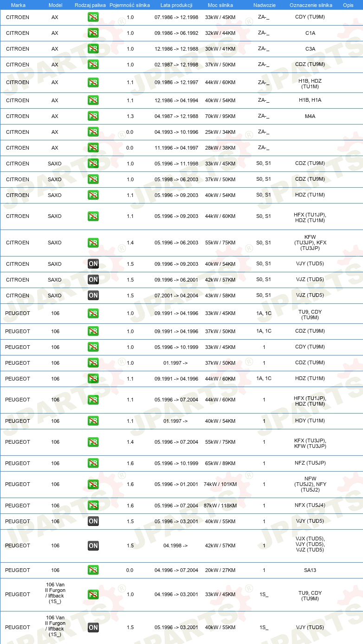
Task: Select the engine code 'HDY (TU1M)'
Action: (x=310, y=421)
